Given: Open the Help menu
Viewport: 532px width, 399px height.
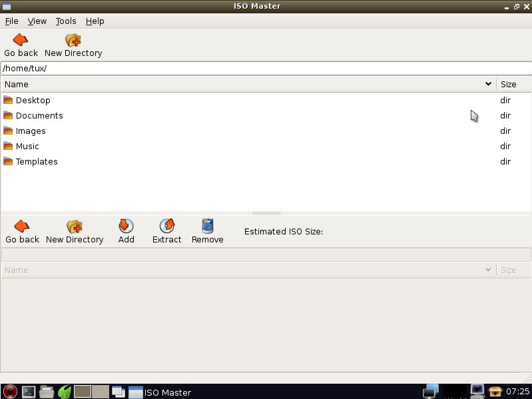Looking at the screenshot, I should click(95, 21).
